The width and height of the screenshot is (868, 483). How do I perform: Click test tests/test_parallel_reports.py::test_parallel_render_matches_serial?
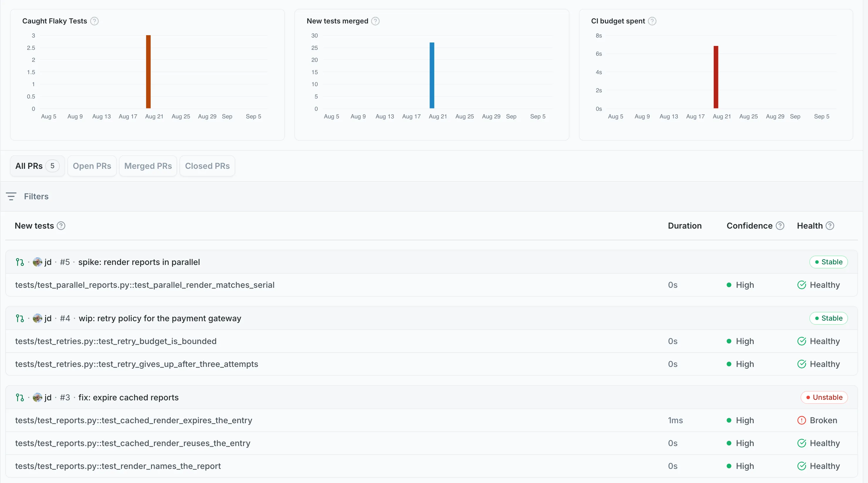pos(145,285)
